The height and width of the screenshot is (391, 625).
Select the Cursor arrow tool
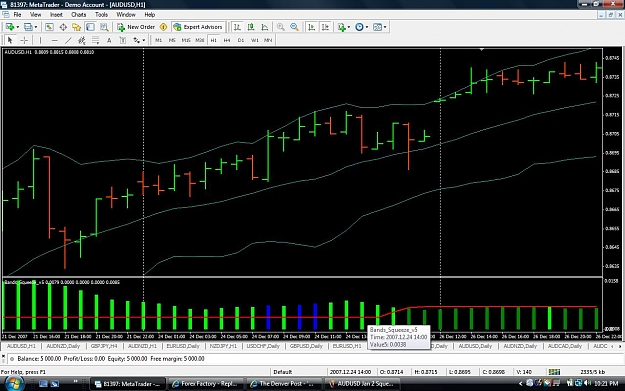pos(10,40)
